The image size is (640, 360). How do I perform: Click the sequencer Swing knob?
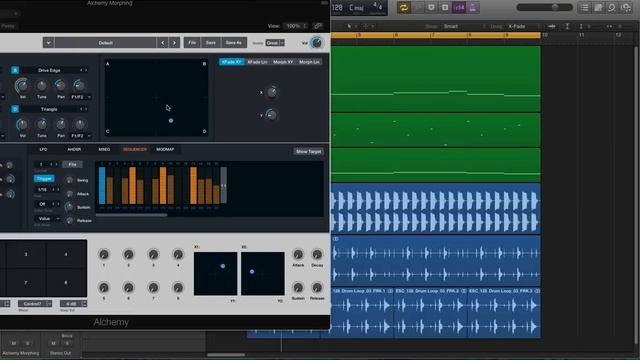[69, 180]
